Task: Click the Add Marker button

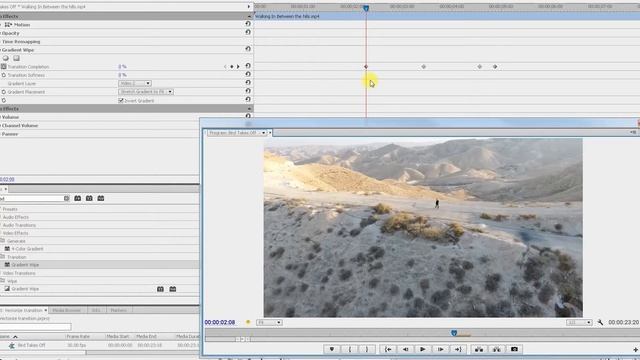Action: [x=332, y=349]
